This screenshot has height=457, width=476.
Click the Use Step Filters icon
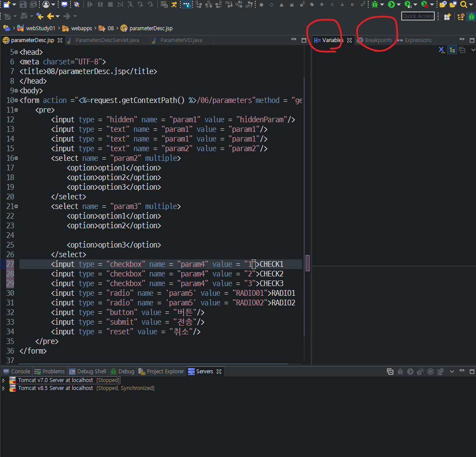point(174,4)
